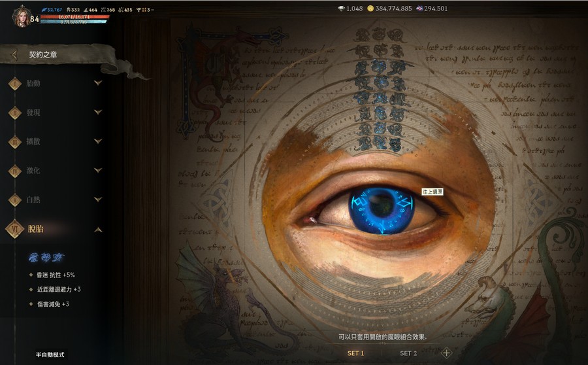Select the chapter III diamond icon
This screenshot has height=365, width=588.
[15, 141]
